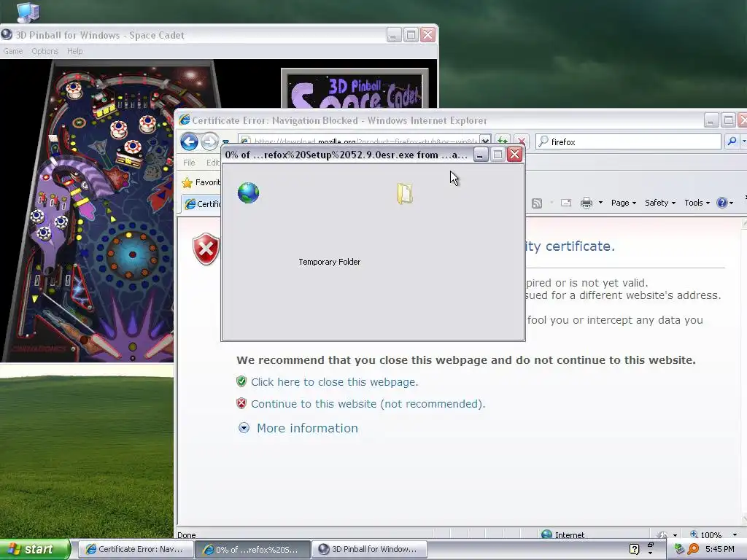
Task: Go back with IE Back arrow
Action: [x=189, y=141]
